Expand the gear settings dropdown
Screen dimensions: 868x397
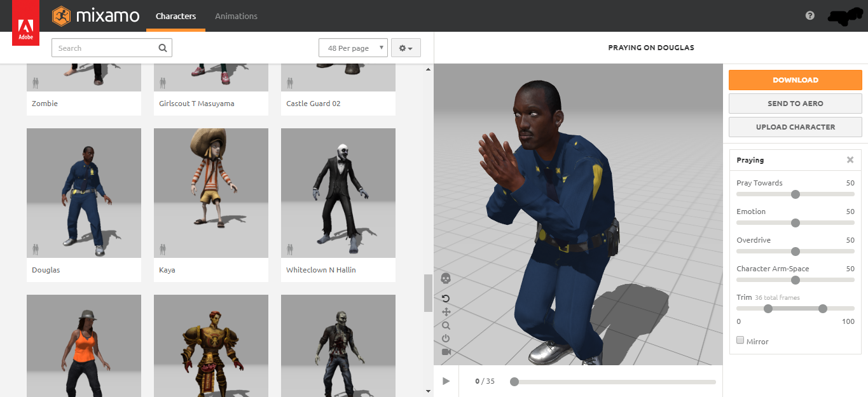tap(405, 48)
